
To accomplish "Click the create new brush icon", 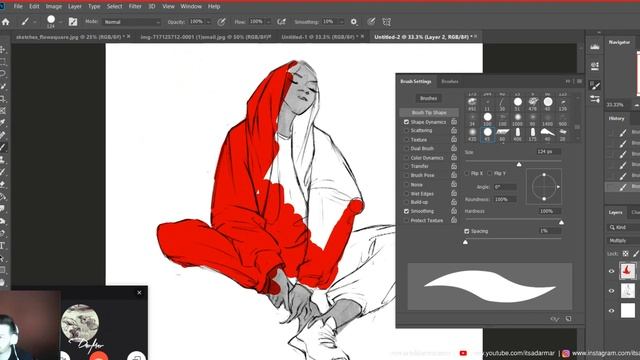I will pos(568,319).
